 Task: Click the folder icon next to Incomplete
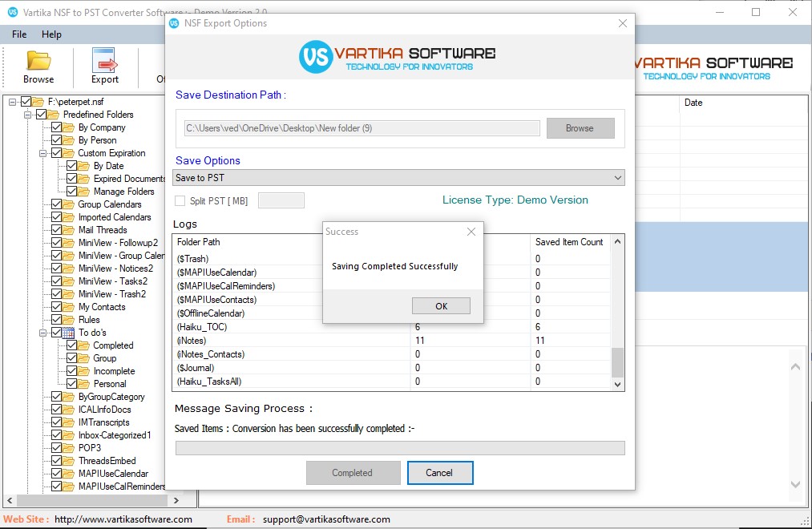tap(83, 371)
